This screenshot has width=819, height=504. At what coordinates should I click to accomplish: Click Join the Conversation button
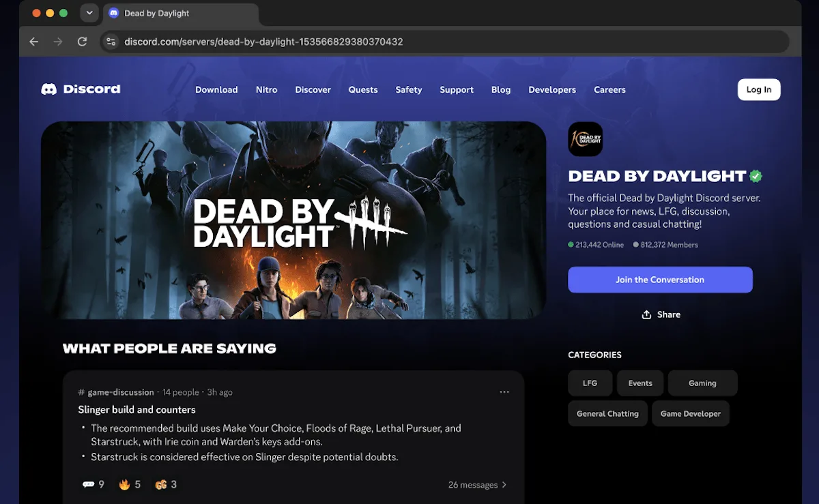click(660, 280)
